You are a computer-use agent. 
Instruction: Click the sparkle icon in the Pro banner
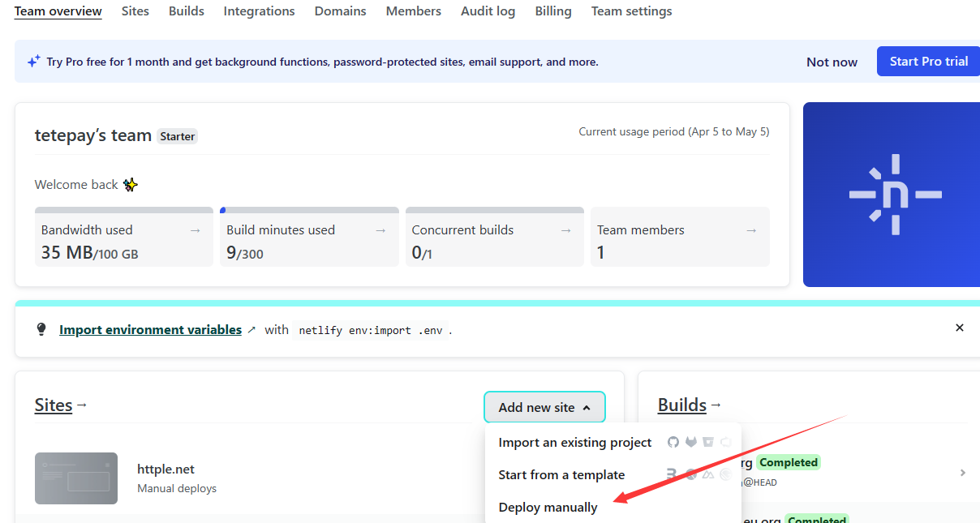pos(33,62)
